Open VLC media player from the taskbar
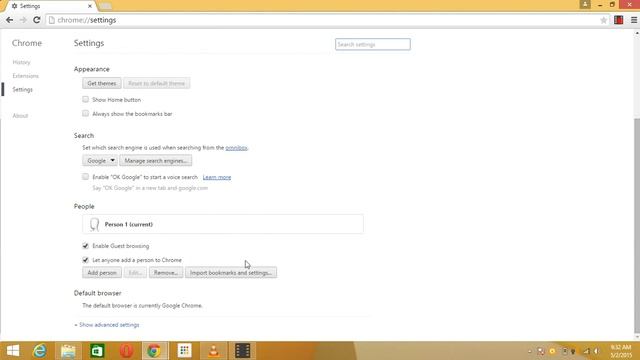640x360 pixels. 213,351
